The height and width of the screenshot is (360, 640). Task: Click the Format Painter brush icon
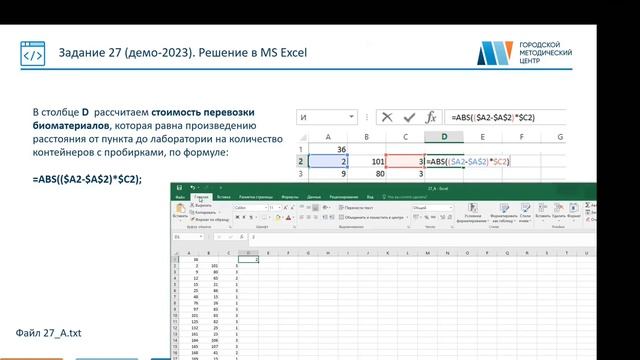[192, 220]
